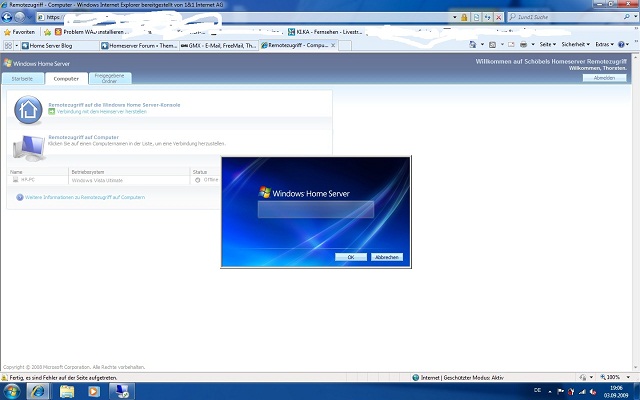Click into the 1und1 Suche search field
This screenshot has height=400, width=640.
(565, 17)
